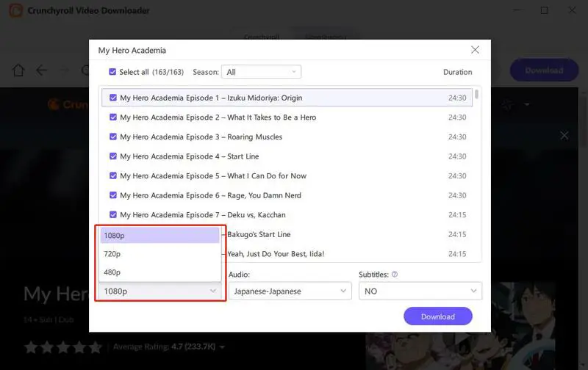This screenshot has height=370, width=588.
Task: Click Yeah, Just Do Your Best, Iida! title
Action: [276, 254]
